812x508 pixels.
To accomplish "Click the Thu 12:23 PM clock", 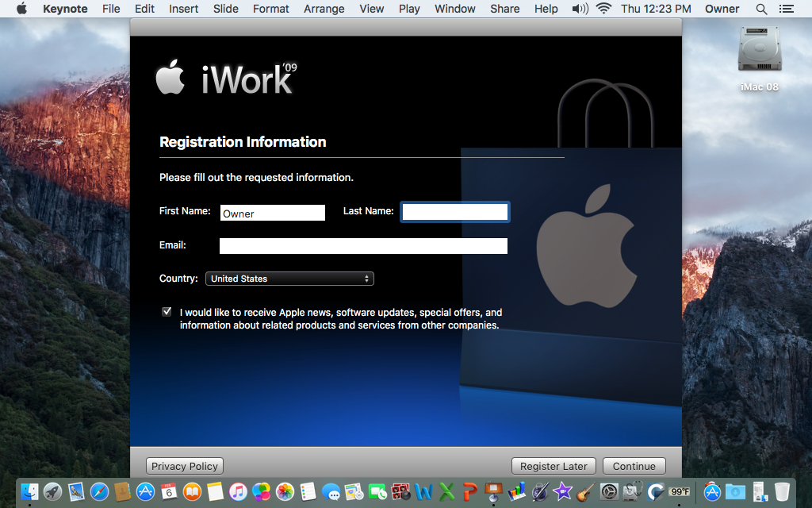I will pos(656,9).
